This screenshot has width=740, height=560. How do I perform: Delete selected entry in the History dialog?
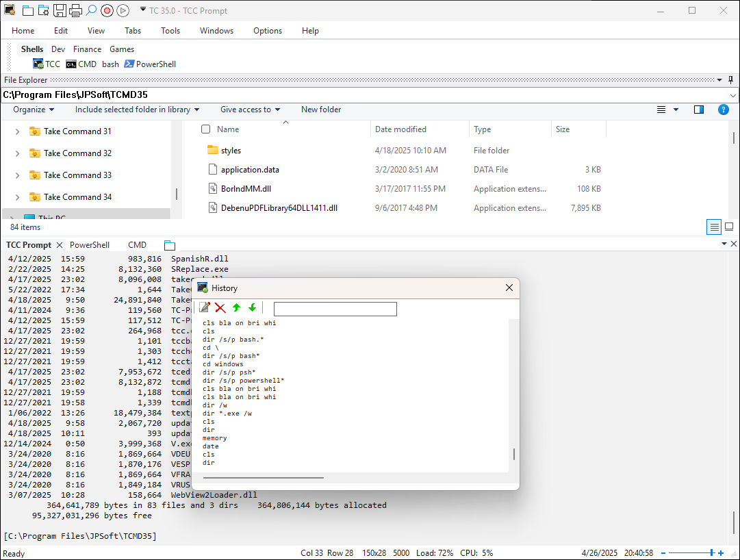pos(220,307)
